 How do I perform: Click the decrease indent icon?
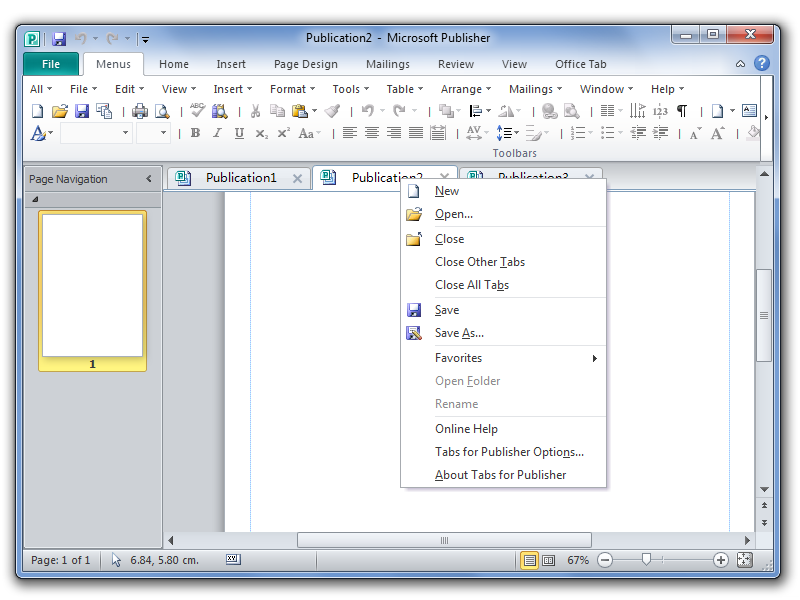pyautogui.click(x=638, y=133)
